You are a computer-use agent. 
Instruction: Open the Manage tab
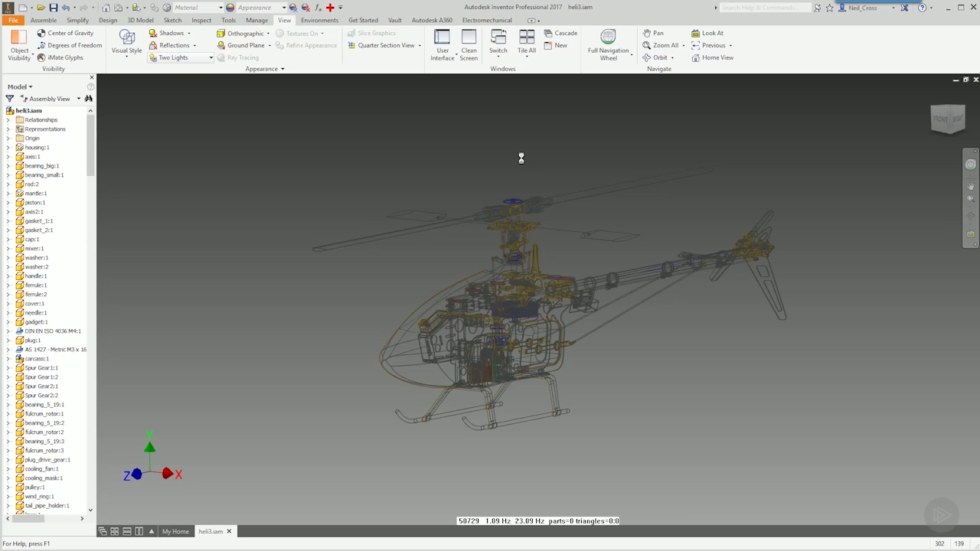coord(256,20)
